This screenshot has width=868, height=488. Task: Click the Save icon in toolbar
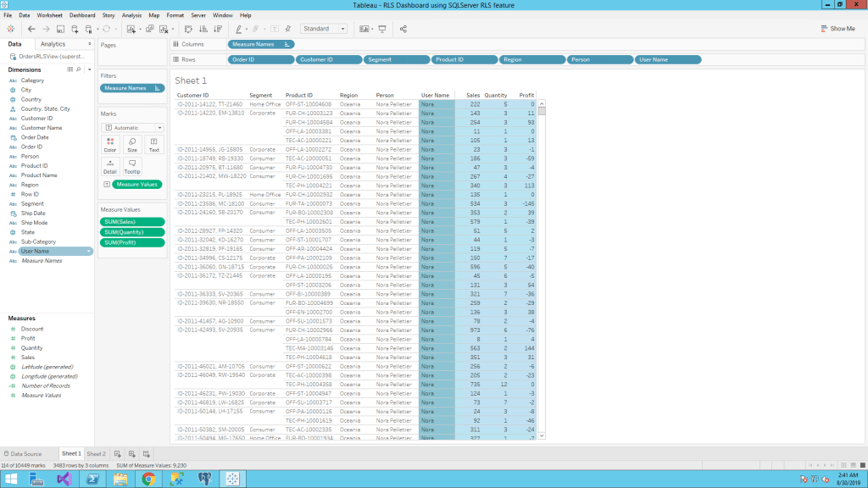[x=61, y=29]
